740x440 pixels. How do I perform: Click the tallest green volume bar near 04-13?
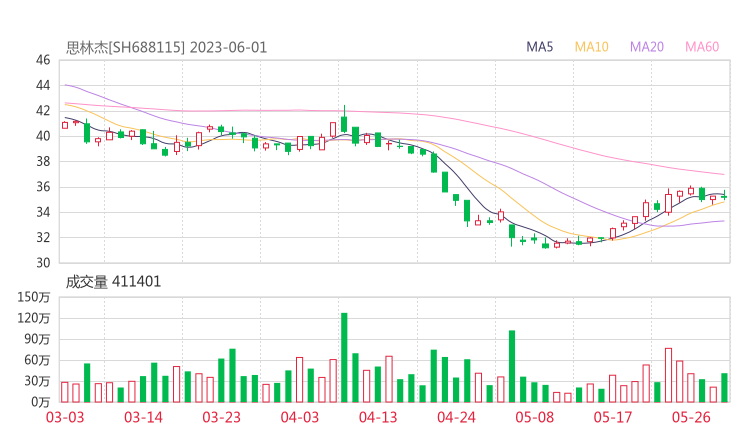344,357
